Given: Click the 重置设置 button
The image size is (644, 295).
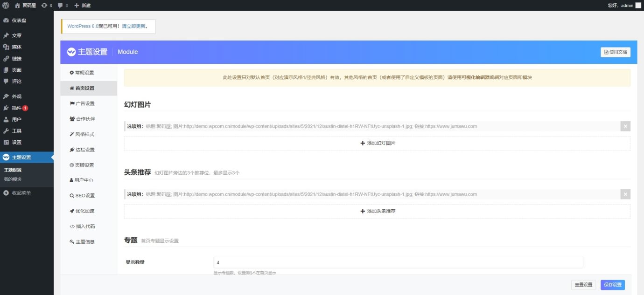Looking at the screenshot, I should pos(583,285).
